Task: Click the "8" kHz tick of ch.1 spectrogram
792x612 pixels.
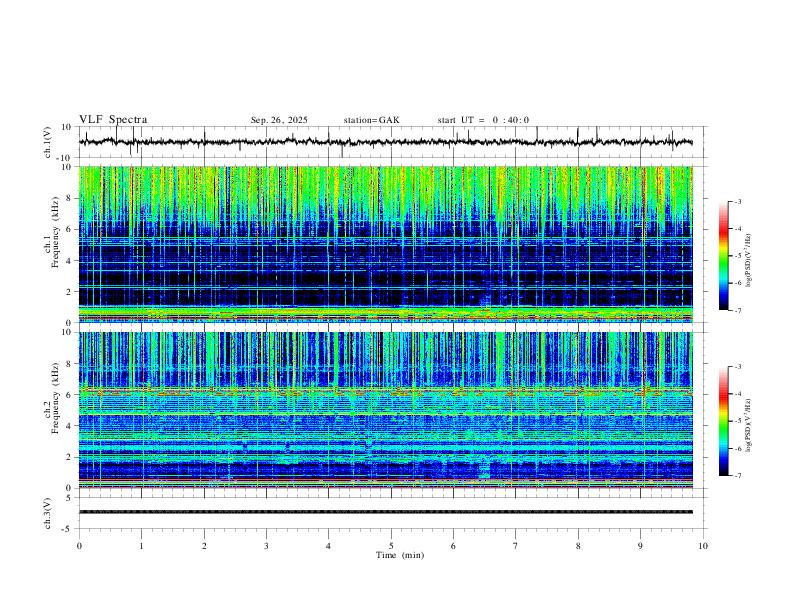Action: click(x=70, y=198)
